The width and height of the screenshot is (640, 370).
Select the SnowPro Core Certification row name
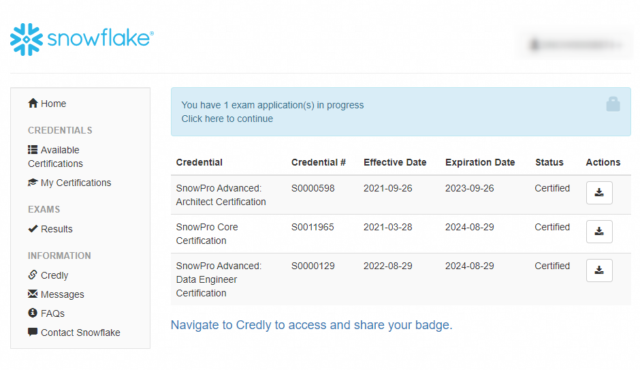(207, 234)
